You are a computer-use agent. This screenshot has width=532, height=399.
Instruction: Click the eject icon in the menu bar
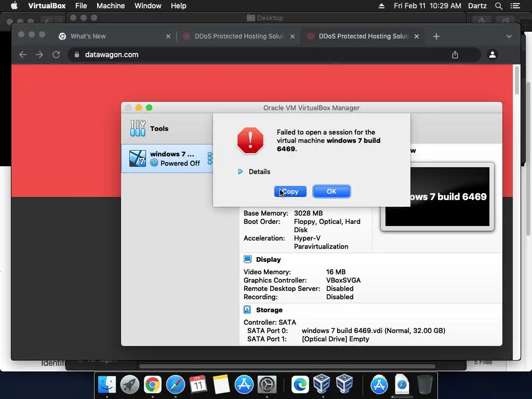click(x=381, y=6)
